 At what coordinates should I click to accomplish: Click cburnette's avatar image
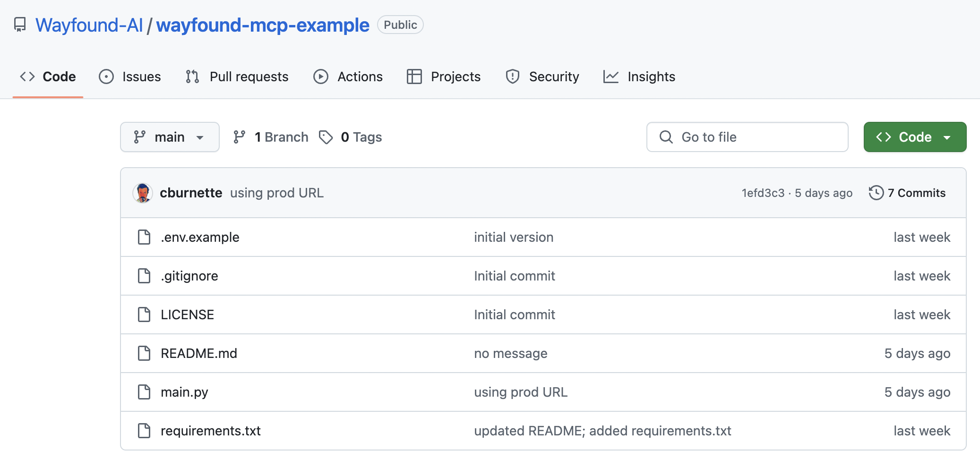[x=143, y=193]
